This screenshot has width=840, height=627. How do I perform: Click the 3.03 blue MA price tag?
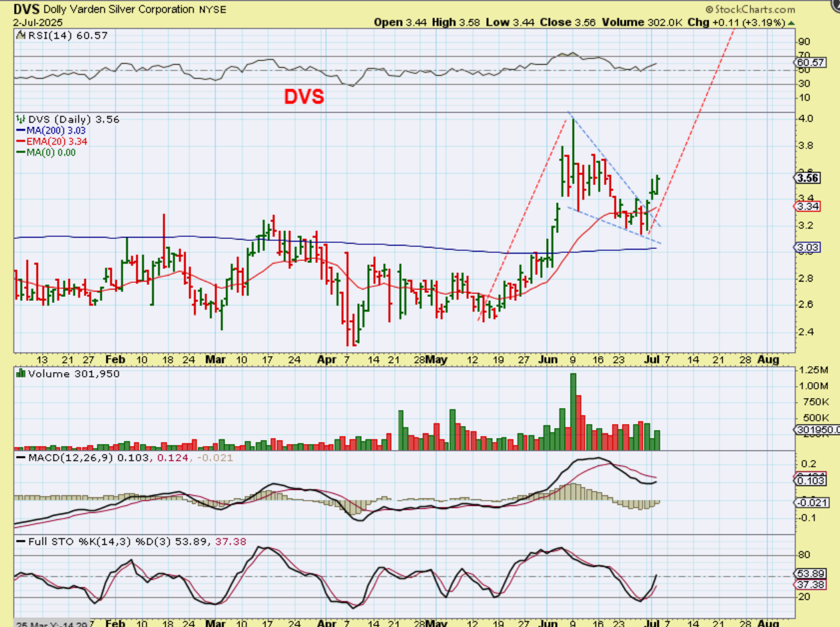click(809, 247)
